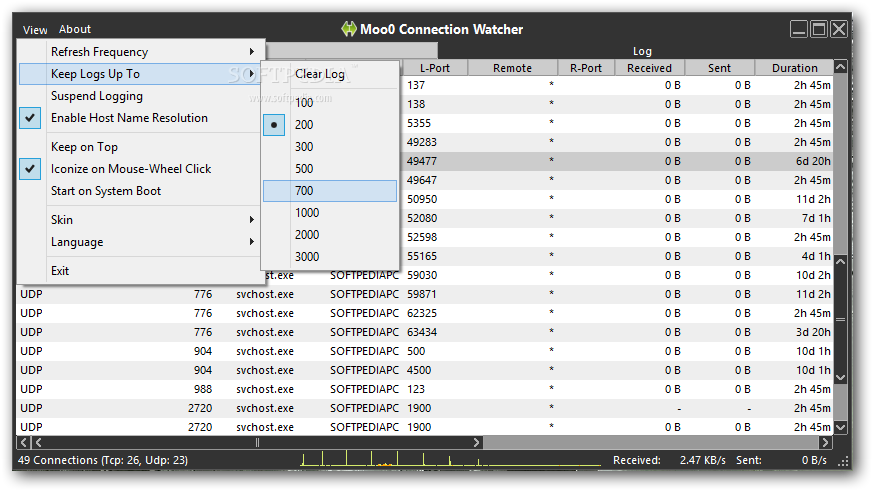The width and height of the screenshot is (873, 491).
Task: Select the UDP row with port 59871
Action: (425, 294)
